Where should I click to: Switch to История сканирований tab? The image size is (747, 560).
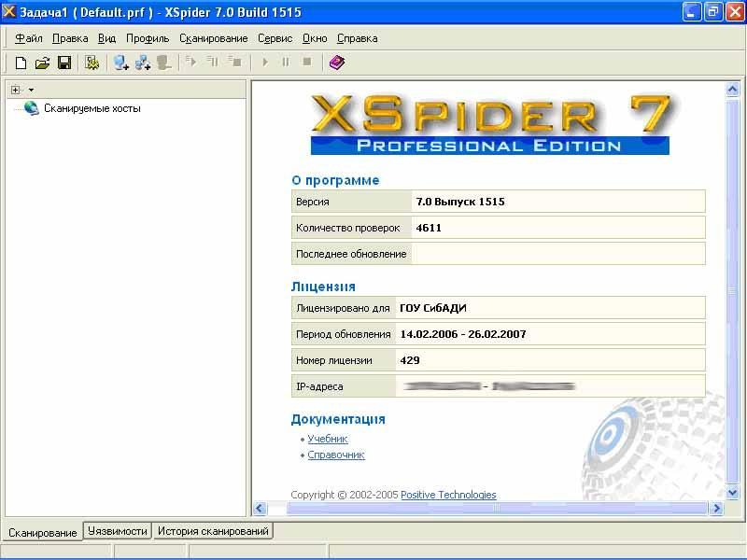pyautogui.click(x=213, y=530)
